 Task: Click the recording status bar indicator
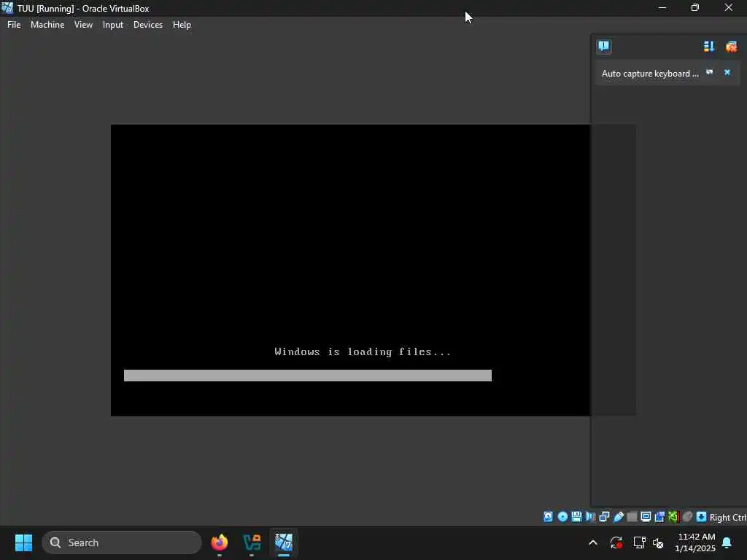click(659, 517)
